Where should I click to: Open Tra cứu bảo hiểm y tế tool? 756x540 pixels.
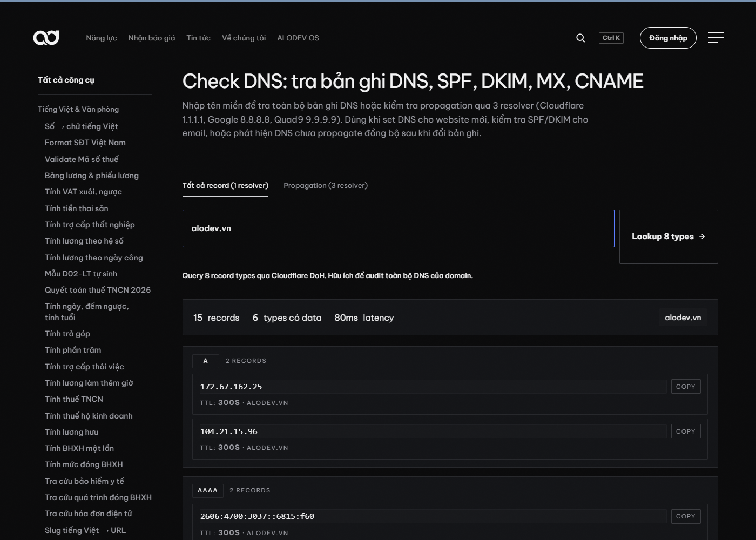(85, 481)
